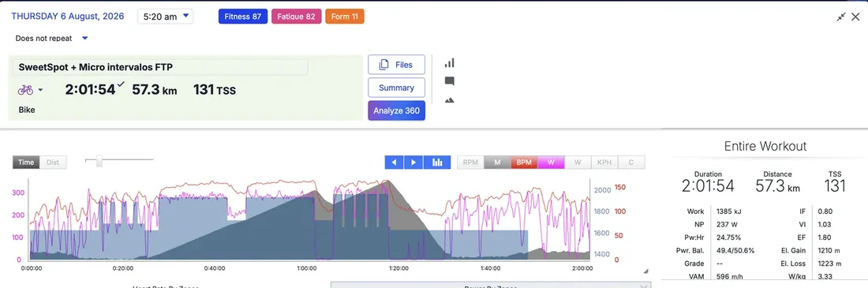Click the mountain elevation icon
Screen dimensions: 868x288
[x=450, y=100]
